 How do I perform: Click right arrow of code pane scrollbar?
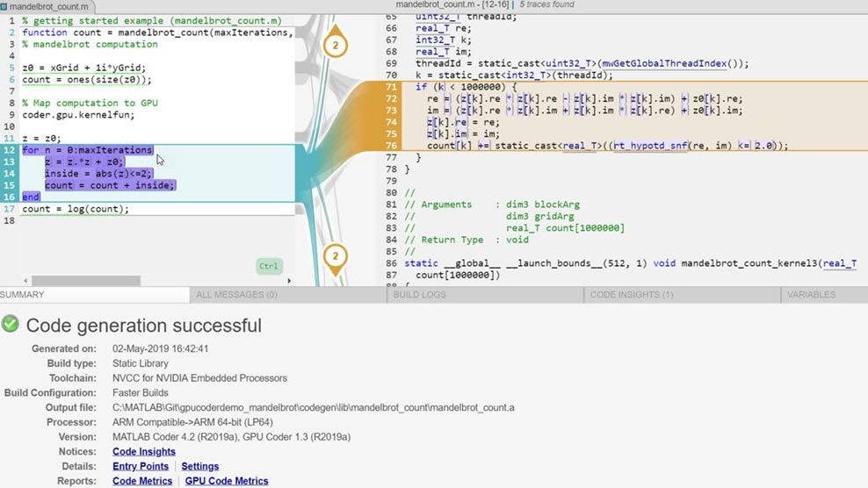[x=289, y=281]
